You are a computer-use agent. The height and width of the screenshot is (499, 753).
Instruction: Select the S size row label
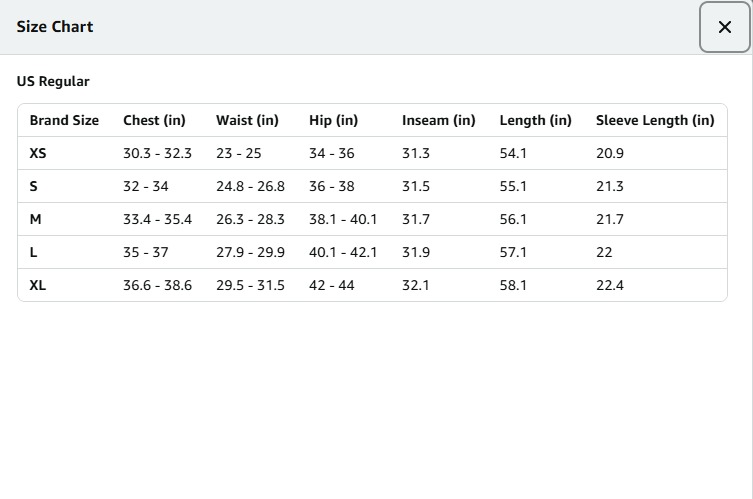(x=34, y=186)
